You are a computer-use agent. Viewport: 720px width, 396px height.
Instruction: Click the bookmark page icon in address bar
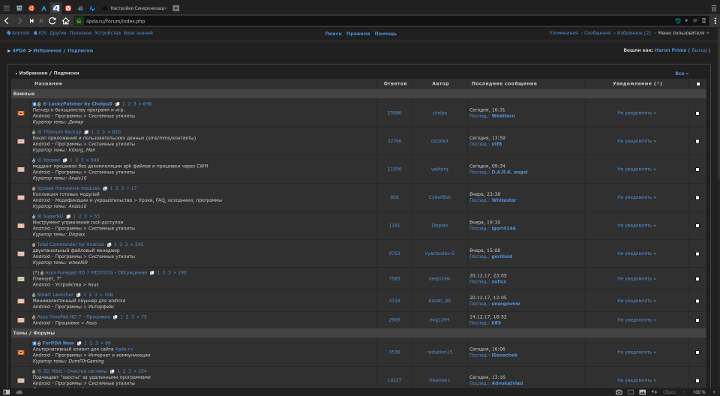click(x=704, y=21)
